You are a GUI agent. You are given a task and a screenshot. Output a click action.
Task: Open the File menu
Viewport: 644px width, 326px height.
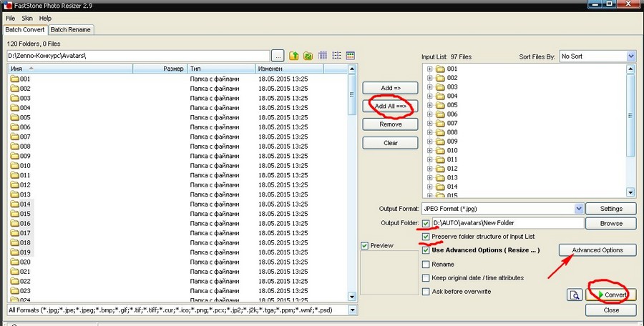point(10,18)
